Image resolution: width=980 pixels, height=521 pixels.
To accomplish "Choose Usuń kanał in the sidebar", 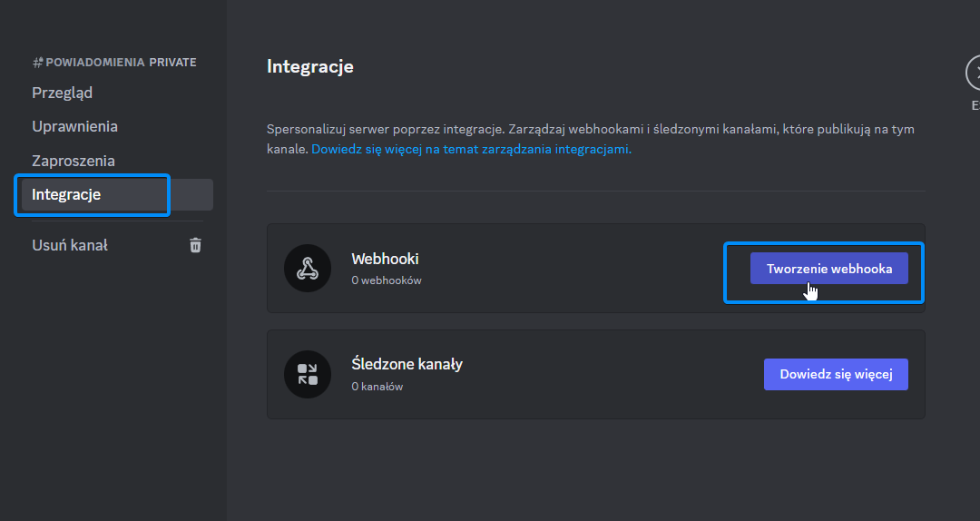I will coord(70,245).
